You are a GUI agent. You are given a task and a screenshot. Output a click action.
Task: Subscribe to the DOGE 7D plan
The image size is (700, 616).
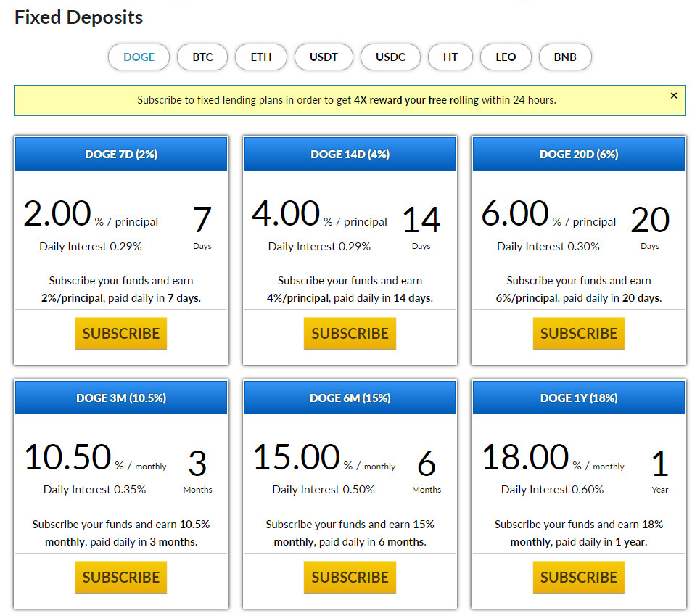[x=121, y=334]
